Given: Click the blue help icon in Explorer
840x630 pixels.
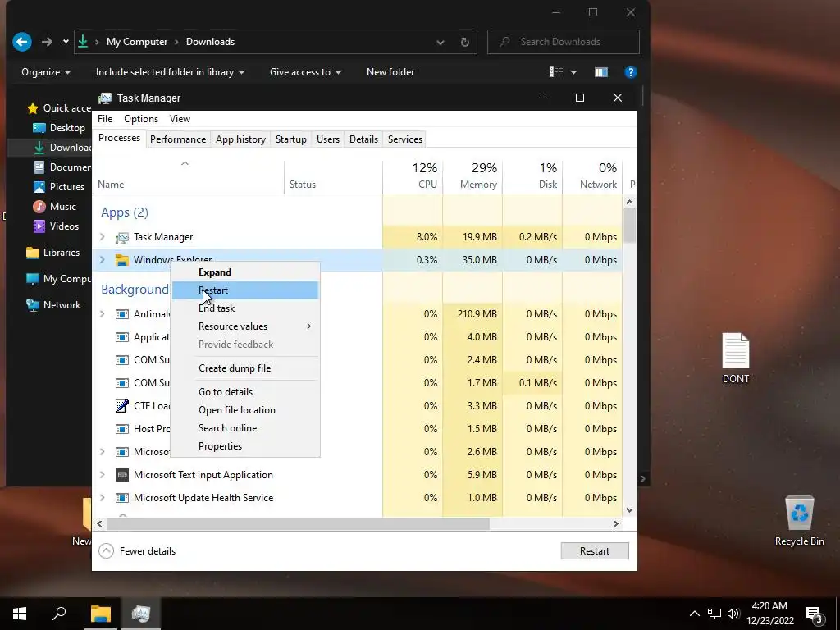Looking at the screenshot, I should 631,72.
